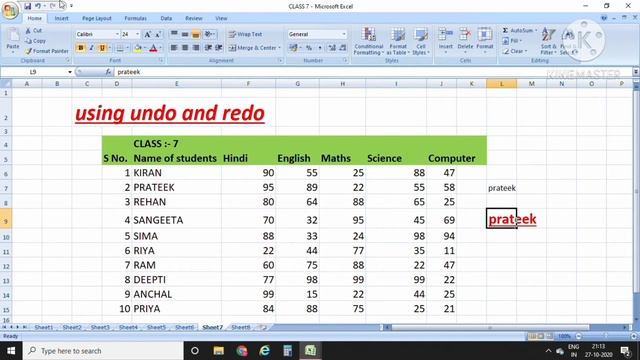
Task: Toggle Wrap Text
Action: (x=245, y=34)
